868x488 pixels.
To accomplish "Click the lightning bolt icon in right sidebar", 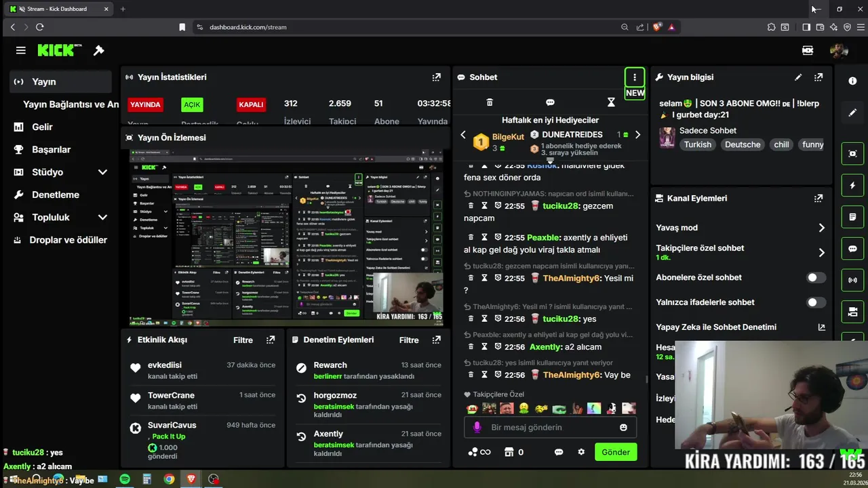I will tap(852, 185).
